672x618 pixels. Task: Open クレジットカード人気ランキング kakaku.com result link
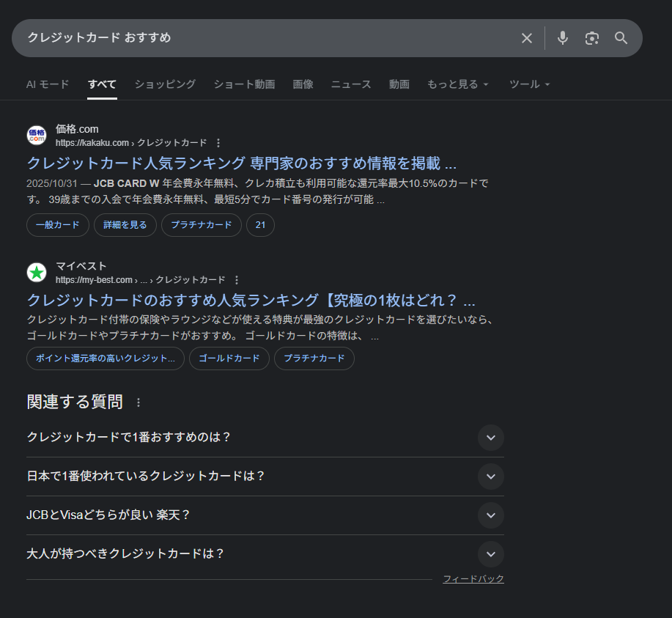[241, 163]
